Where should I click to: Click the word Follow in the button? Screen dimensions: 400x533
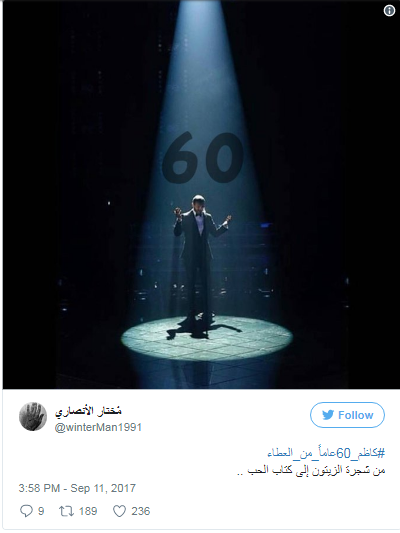[355, 415]
